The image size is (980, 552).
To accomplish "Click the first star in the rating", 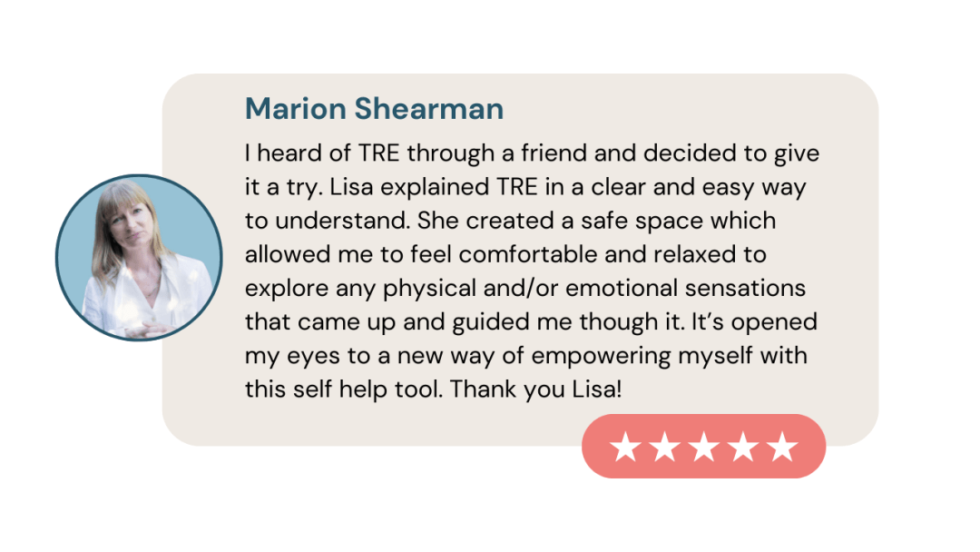I will click(624, 447).
